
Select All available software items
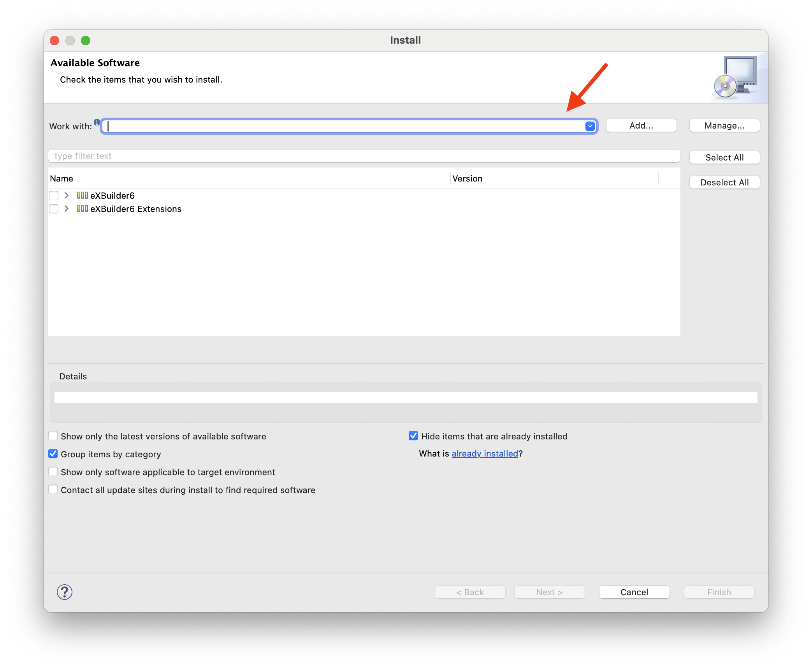tap(724, 157)
